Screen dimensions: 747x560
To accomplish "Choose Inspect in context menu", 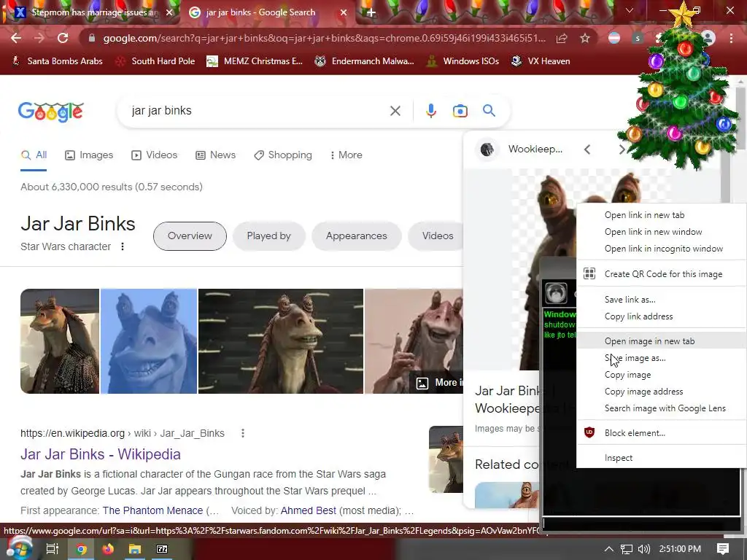I will pos(661,458).
